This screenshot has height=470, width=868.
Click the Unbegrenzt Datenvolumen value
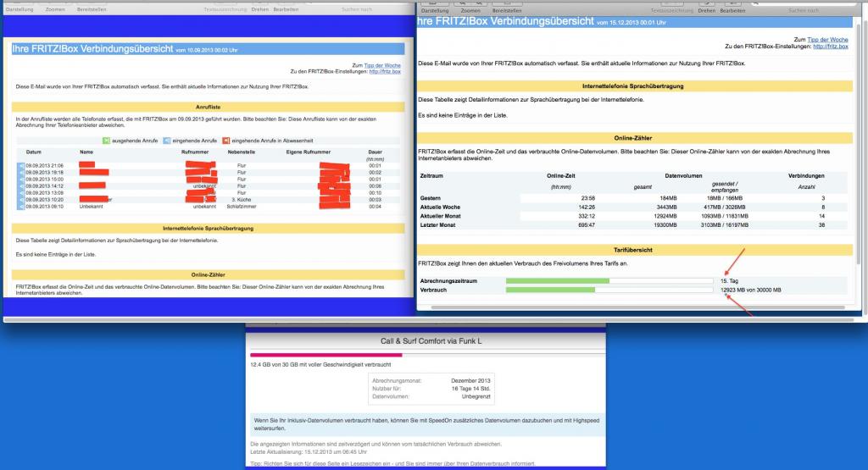[476, 396]
